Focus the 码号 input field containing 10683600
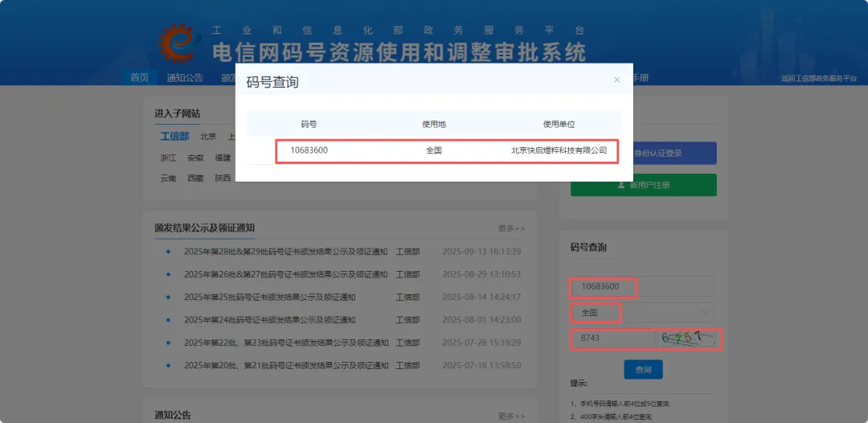This screenshot has width=868, height=423. (642, 286)
